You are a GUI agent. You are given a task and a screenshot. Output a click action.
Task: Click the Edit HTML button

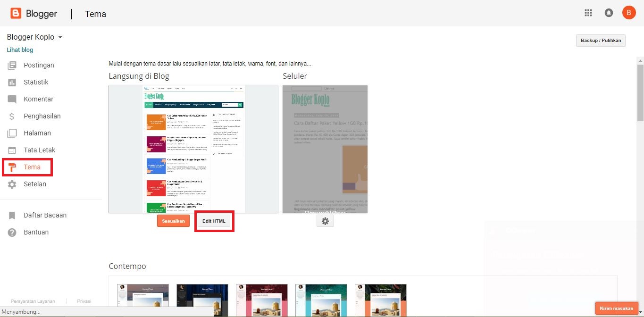[x=214, y=221]
